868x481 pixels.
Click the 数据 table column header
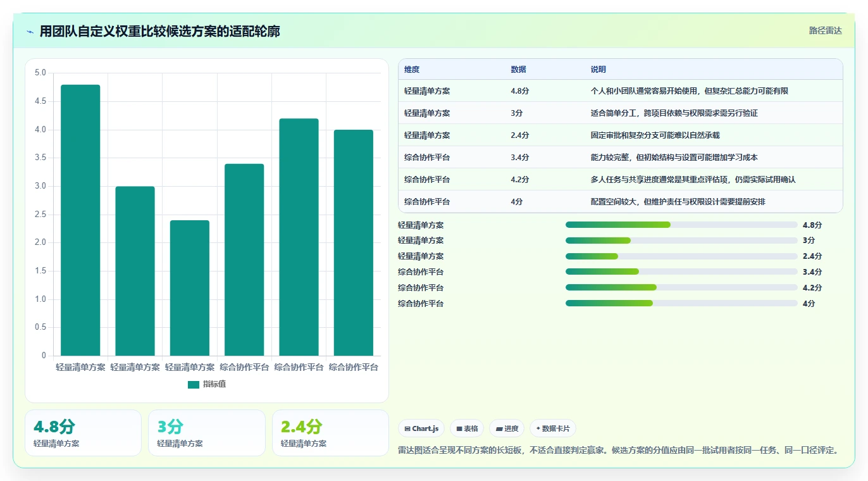(x=518, y=70)
